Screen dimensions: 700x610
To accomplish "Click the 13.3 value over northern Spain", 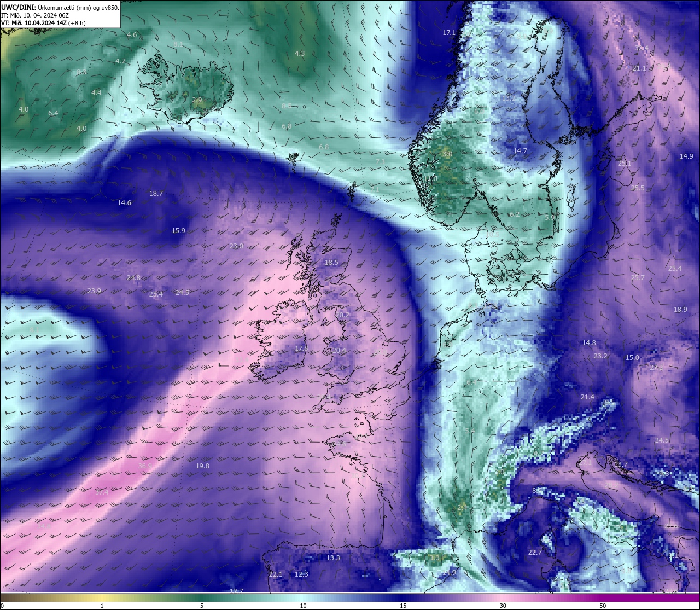I will tap(333, 558).
